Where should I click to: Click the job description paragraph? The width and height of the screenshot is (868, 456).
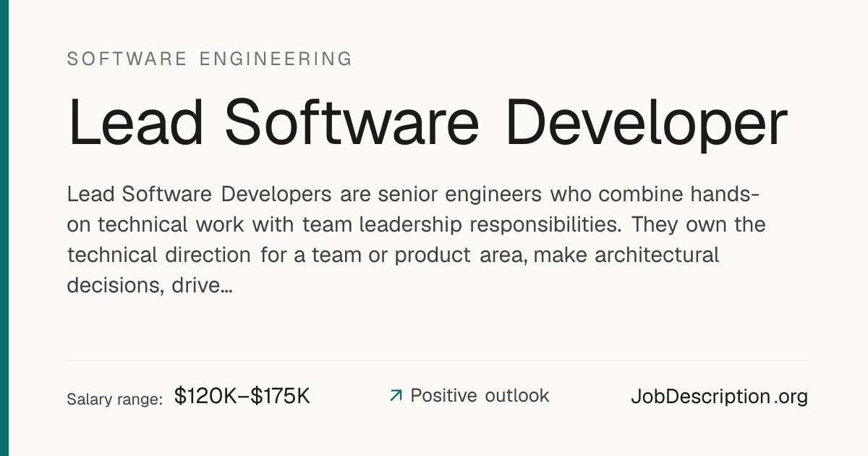[416, 240]
